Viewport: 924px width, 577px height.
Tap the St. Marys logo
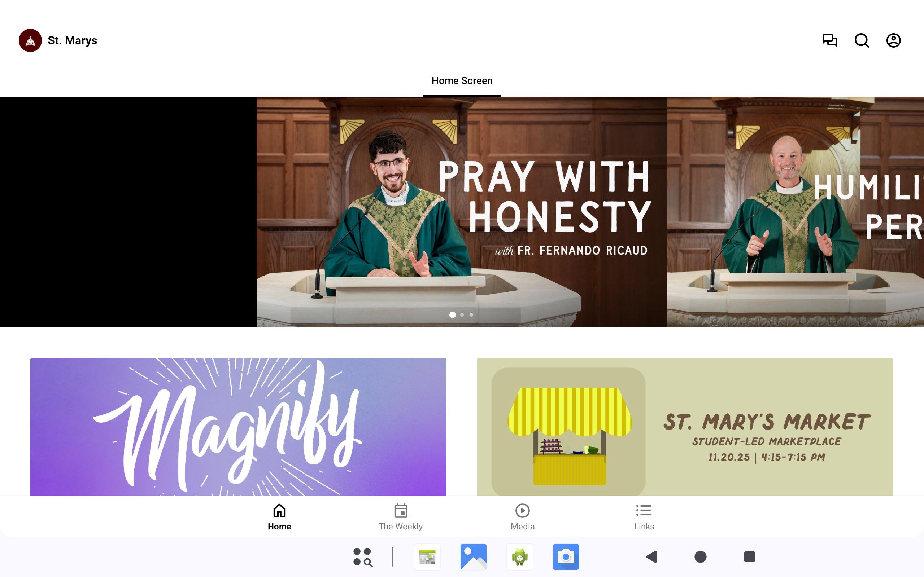click(x=30, y=40)
